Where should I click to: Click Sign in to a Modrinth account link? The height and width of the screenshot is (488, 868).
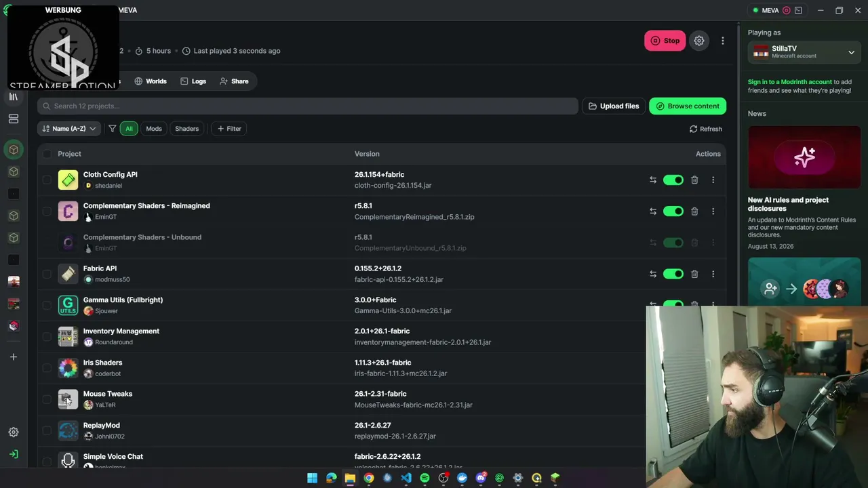pyautogui.click(x=790, y=82)
